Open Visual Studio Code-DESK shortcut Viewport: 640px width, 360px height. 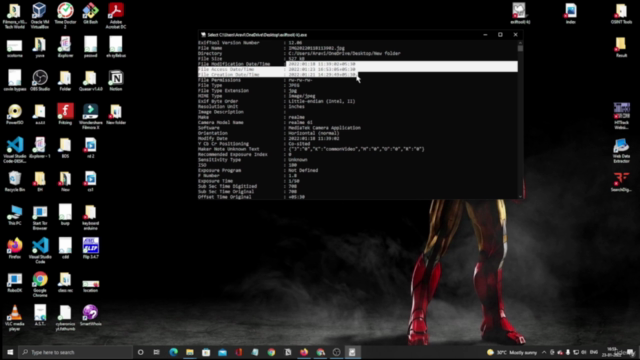(x=15, y=150)
